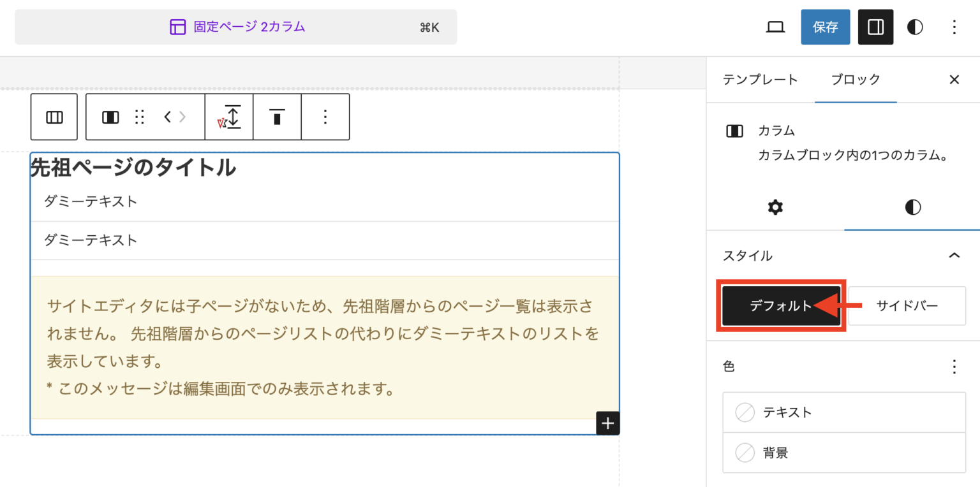Open the block toolbar kebab options icon
Screen dimensions: 980x487
325,117
